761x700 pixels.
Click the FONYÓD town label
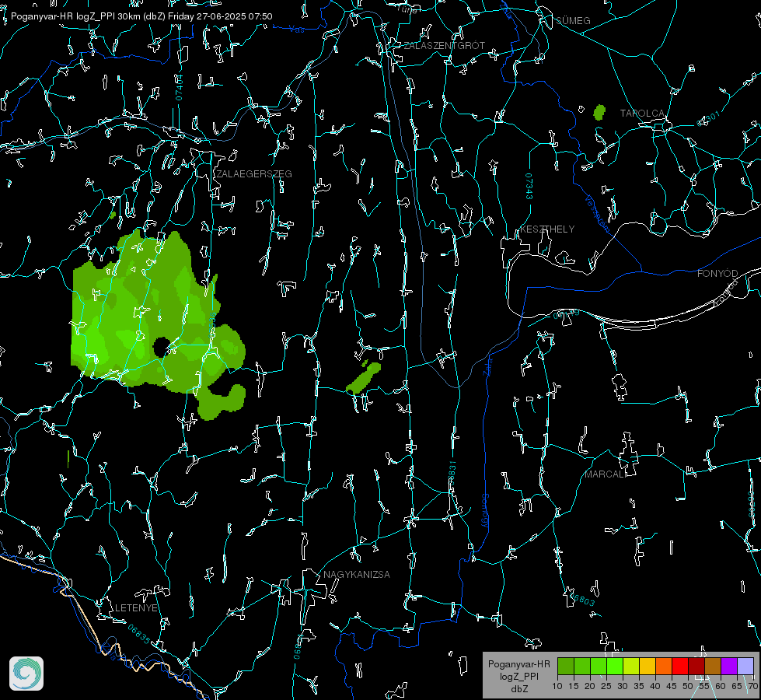(x=717, y=274)
